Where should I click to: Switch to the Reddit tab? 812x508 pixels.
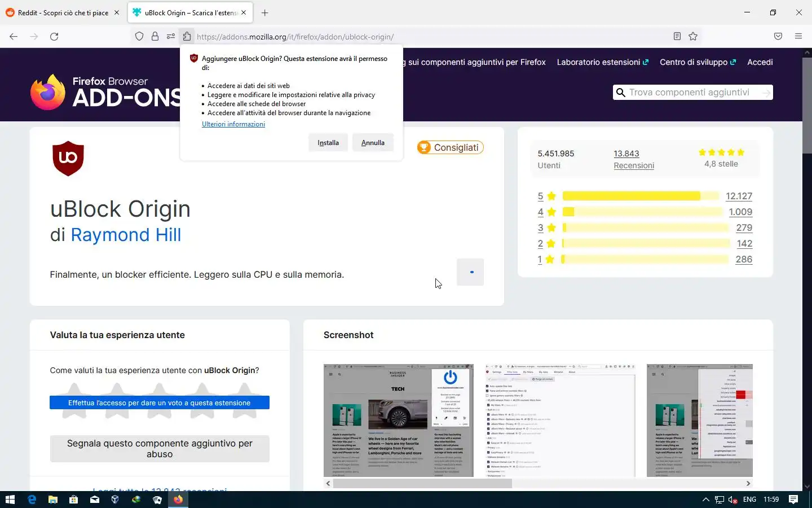[63, 12]
